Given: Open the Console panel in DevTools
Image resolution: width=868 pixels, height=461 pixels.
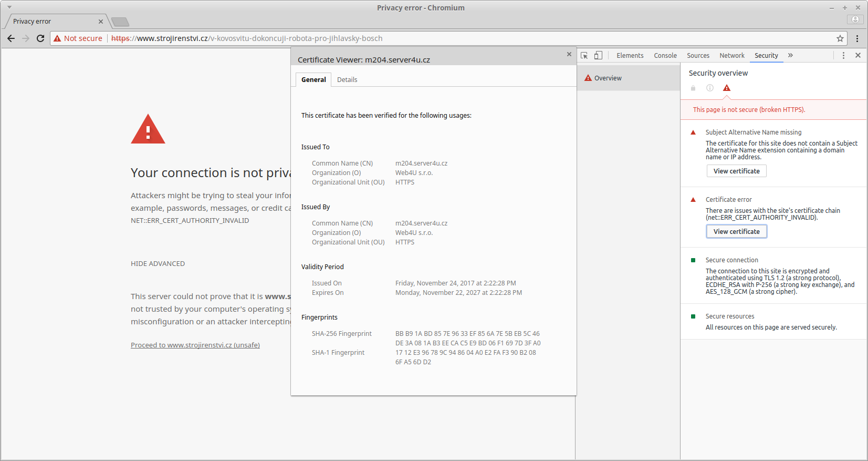Looking at the screenshot, I should click(x=665, y=55).
